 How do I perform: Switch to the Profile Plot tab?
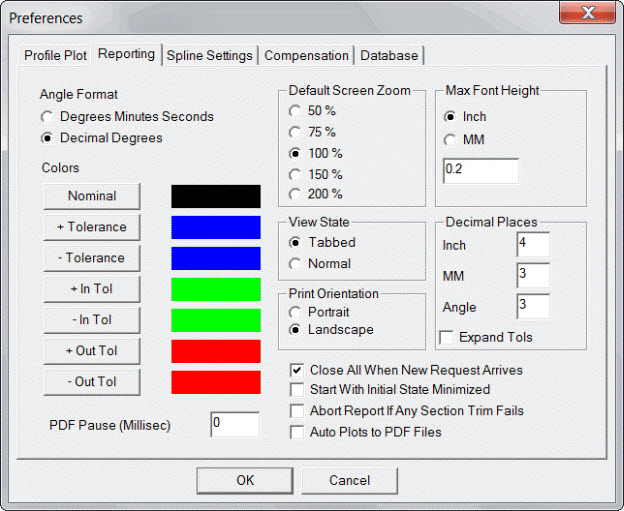point(55,55)
